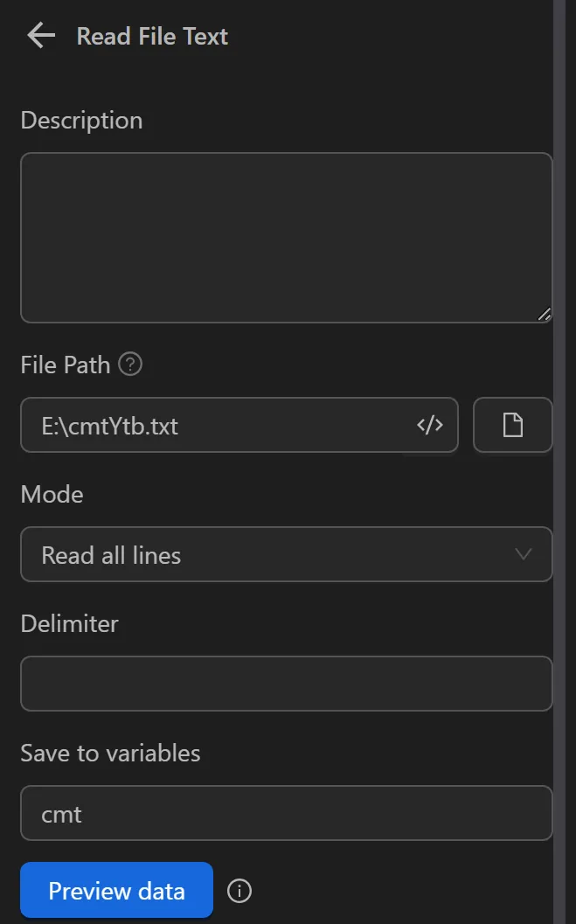The image size is (576, 924).
Task: Click the Read all lines selector
Action: [x=286, y=554]
